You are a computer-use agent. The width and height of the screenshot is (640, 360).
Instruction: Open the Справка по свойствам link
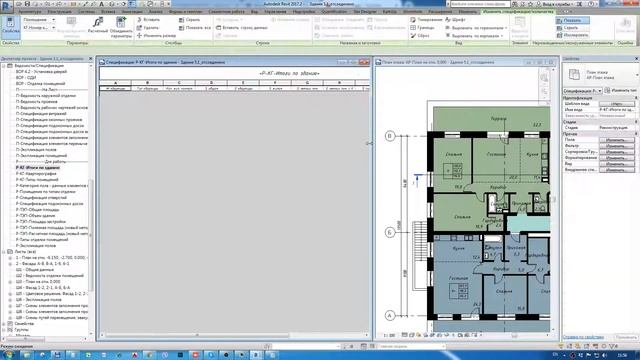coord(583,337)
